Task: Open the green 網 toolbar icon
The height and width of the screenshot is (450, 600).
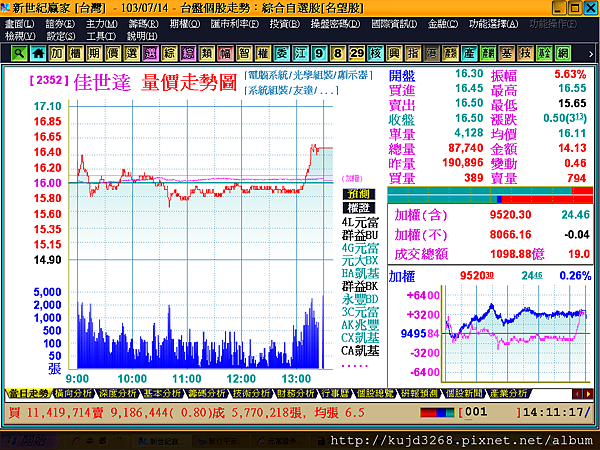Action: coord(563,53)
